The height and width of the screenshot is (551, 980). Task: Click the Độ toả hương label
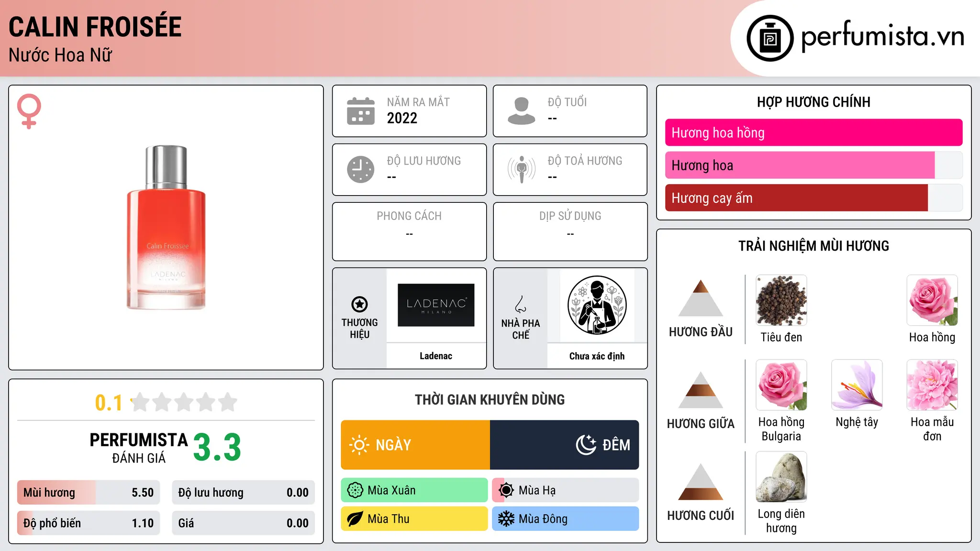(585, 161)
